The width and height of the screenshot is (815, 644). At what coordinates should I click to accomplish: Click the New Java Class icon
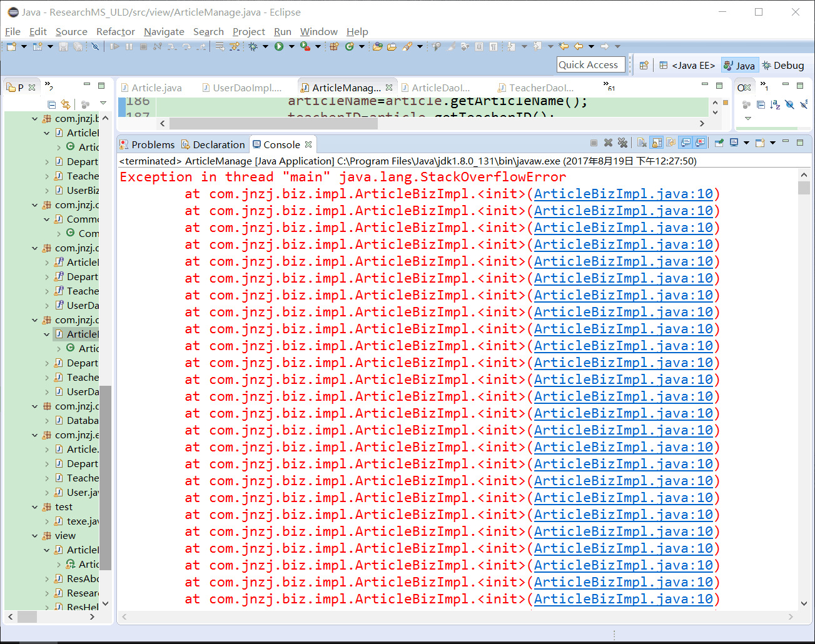pos(350,46)
